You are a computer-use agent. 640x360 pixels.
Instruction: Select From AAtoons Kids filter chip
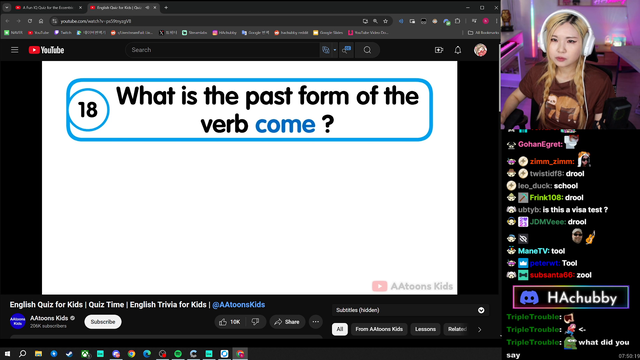pyautogui.click(x=379, y=329)
